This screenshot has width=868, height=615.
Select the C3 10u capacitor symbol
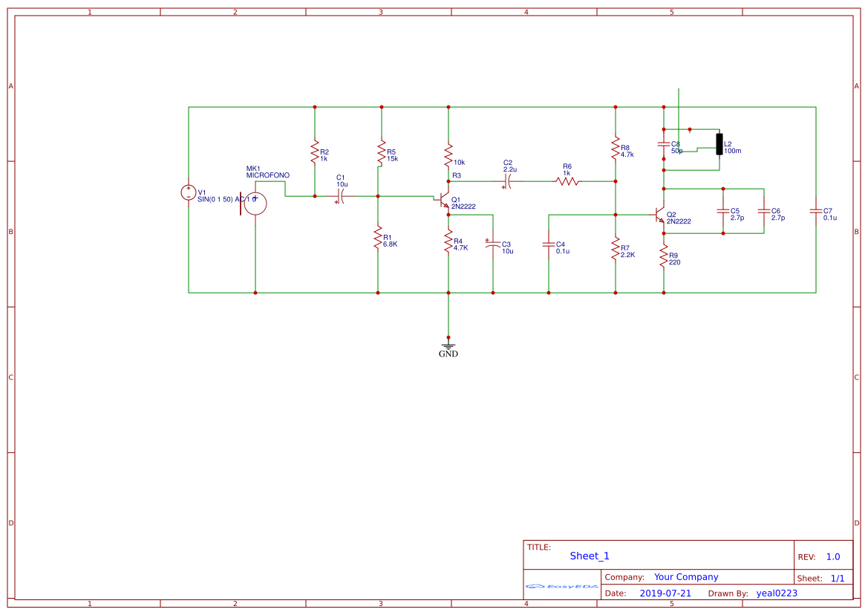click(x=492, y=244)
